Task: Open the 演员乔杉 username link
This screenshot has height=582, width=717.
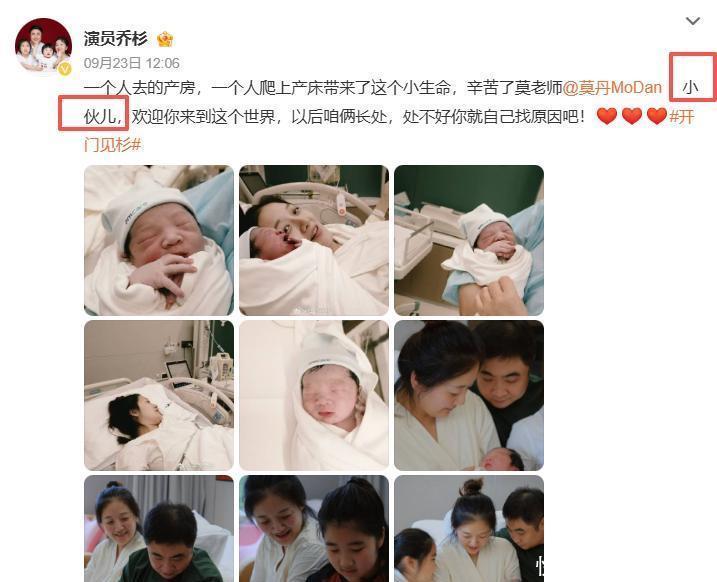Action: (116, 39)
